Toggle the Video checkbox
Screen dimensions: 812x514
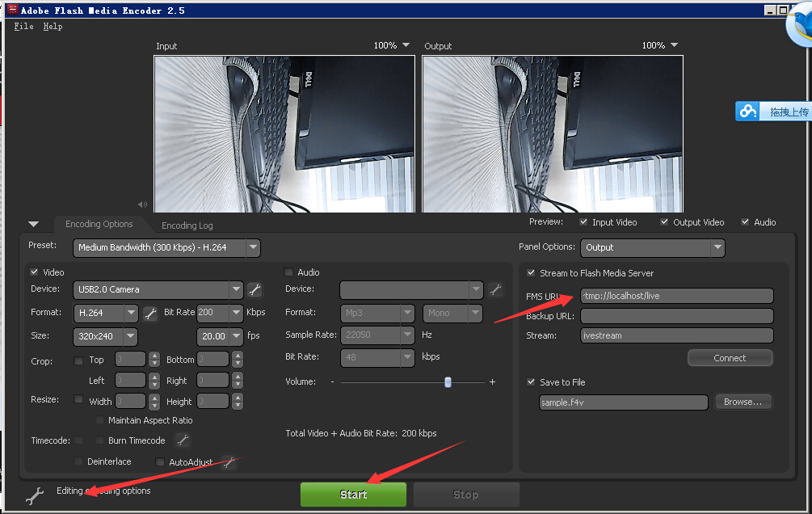pyautogui.click(x=34, y=272)
